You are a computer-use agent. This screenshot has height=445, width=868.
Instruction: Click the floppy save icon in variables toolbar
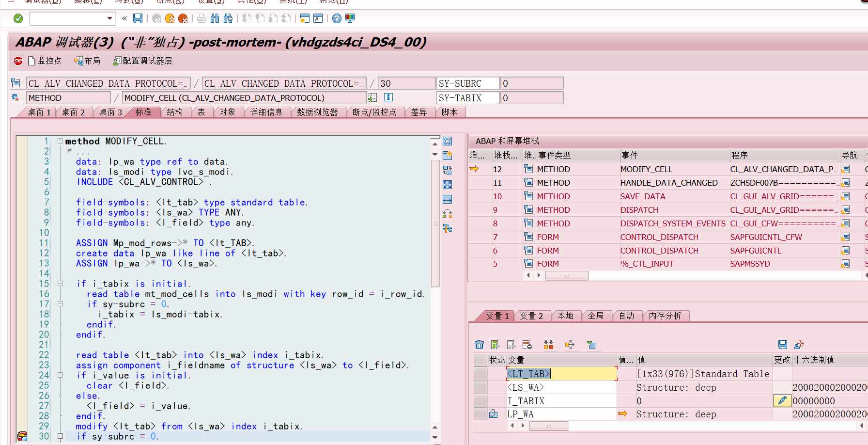tap(783, 345)
